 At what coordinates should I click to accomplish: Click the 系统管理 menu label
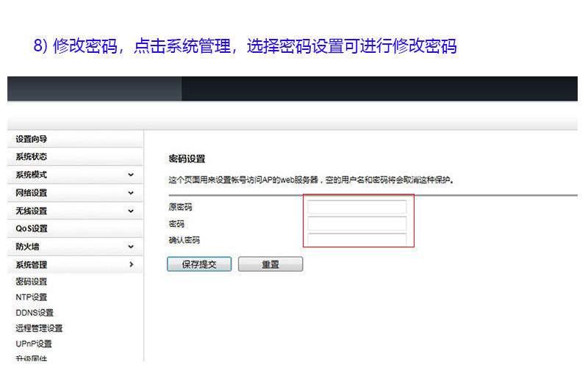point(32,265)
